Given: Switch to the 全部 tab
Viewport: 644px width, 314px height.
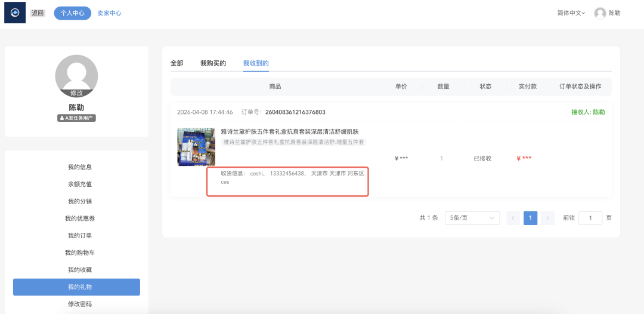Looking at the screenshot, I should point(177,63).
